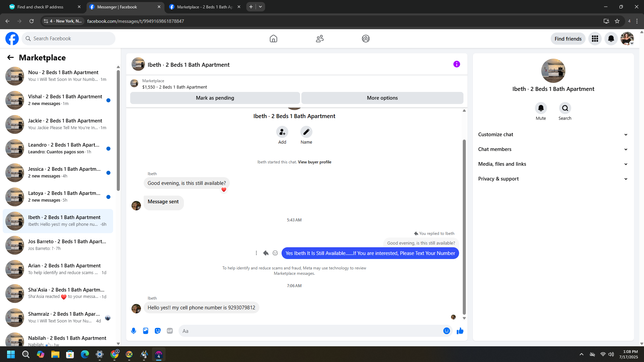
Task: Click the message thread scrollbar
Action: 464,227
